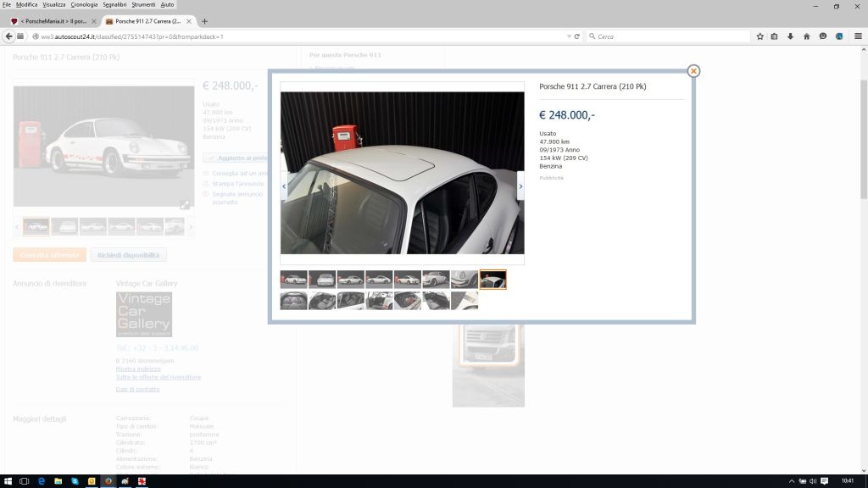Click the Pubblicità label in the popup
The width and height of the screenshot is (868, 488).
point(551,178)
